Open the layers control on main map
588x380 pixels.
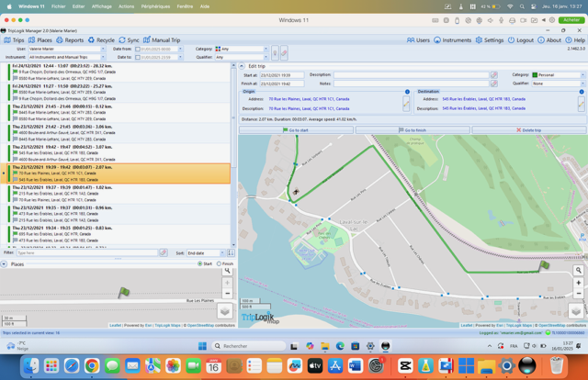click(576, 311)
